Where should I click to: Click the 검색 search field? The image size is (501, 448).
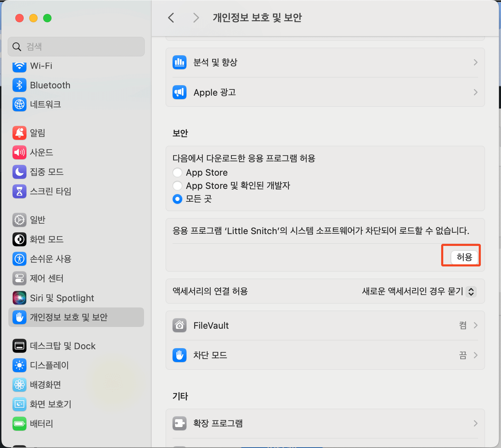76,47
